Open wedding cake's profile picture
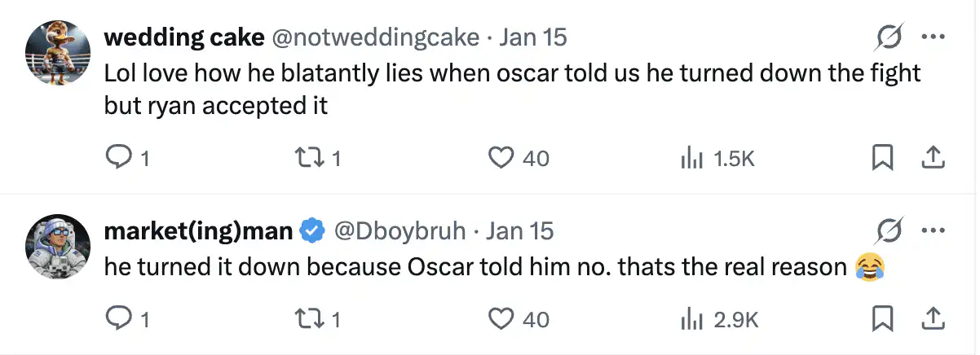 tap(59, 52)
